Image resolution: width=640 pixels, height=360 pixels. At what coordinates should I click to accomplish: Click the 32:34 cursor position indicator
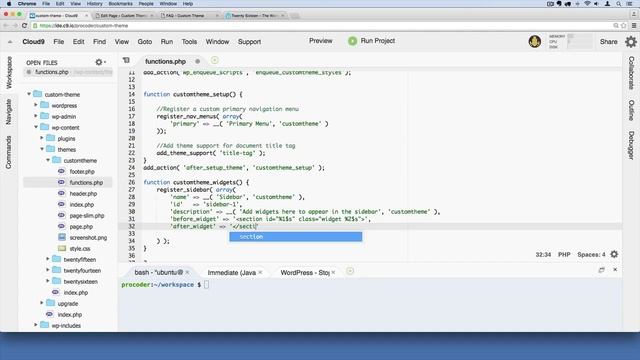tap(543, 254)
